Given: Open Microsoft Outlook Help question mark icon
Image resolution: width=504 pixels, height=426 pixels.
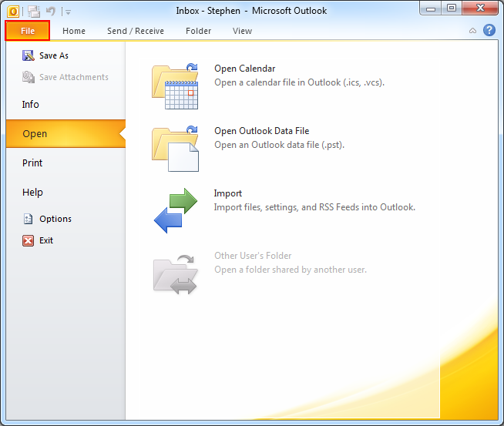Looking at the screenshot, I should 489,30.
